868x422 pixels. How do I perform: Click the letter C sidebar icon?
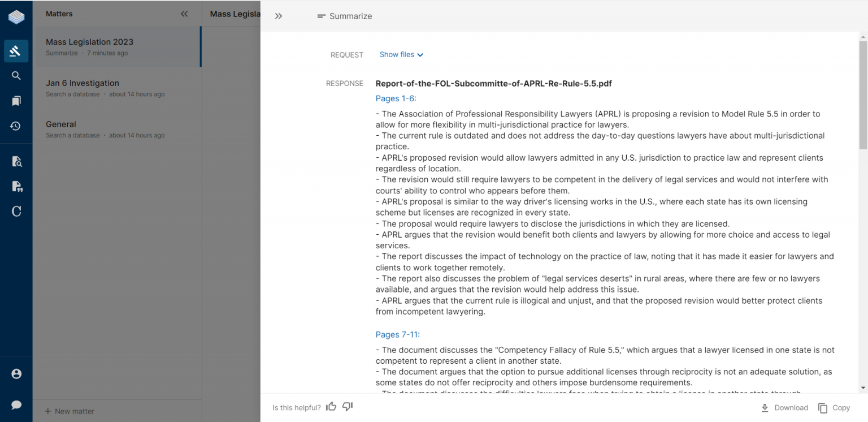(x=16, y=211)
